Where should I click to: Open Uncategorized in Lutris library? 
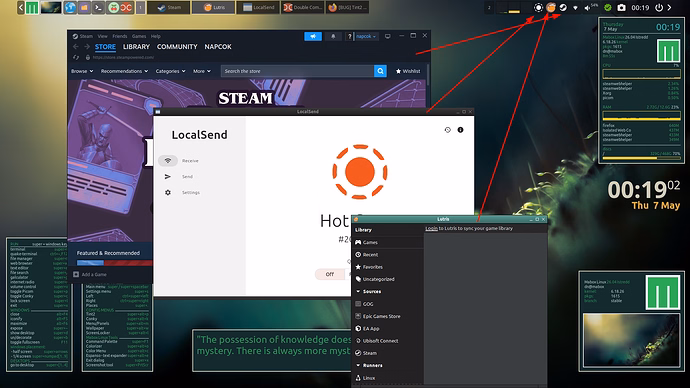click(388, 279)
